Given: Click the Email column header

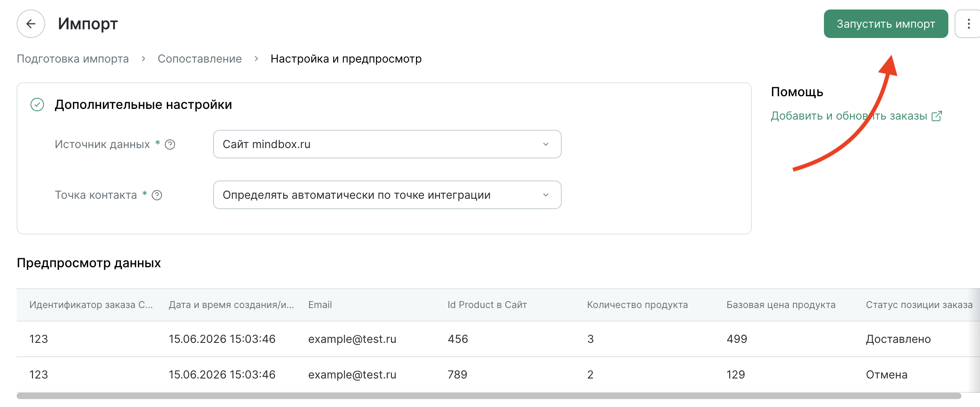Looking at the screenshot, I should click(x=320, y=305).
